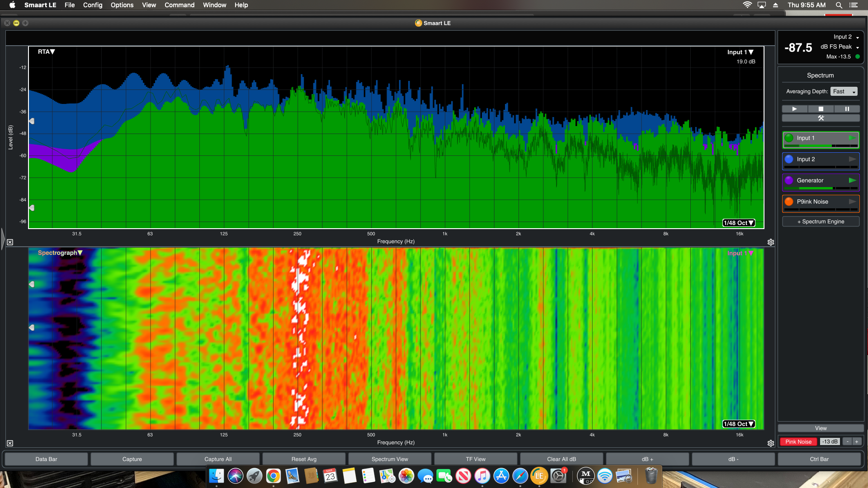
Task: Close the Spectrograph pane with the X box
Action: click(10, 443)
